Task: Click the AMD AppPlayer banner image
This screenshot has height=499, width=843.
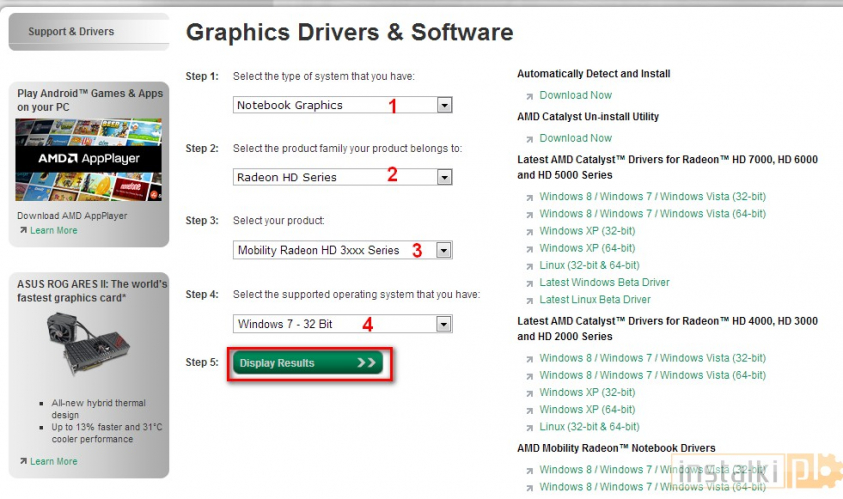Action: tap(89, 160)
